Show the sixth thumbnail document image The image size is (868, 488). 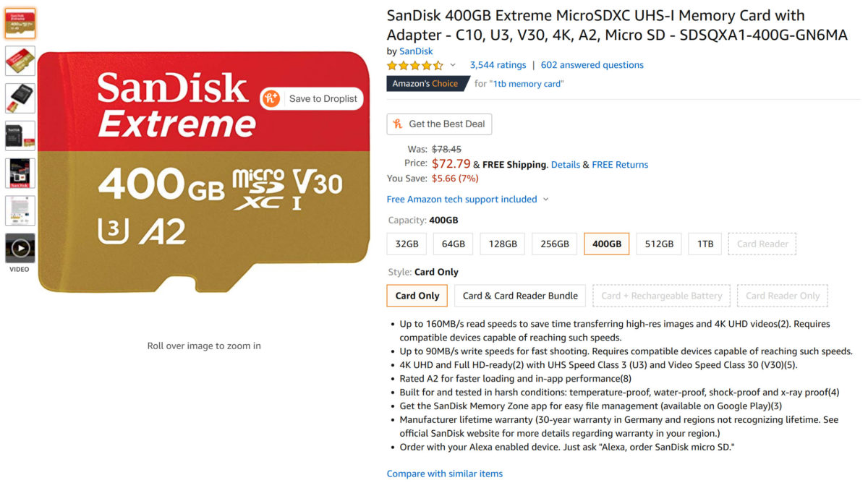click(x=20, y=210)
